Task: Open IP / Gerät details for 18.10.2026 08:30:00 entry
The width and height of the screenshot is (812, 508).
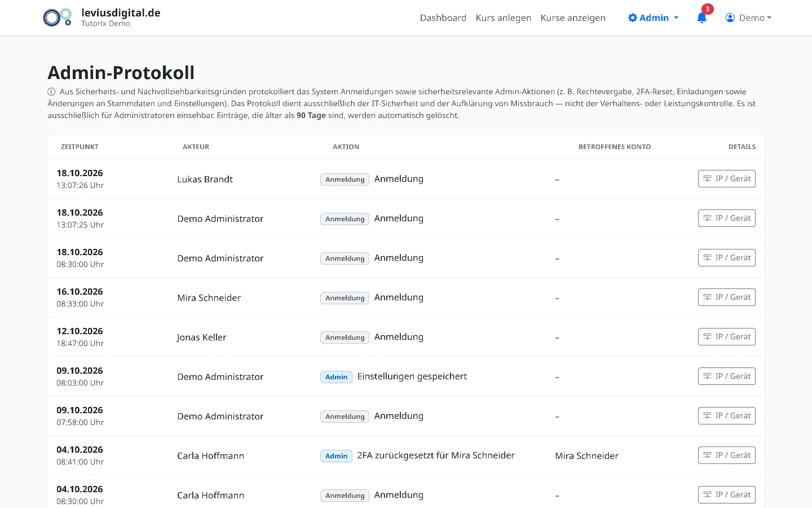Action: (727, 257)
